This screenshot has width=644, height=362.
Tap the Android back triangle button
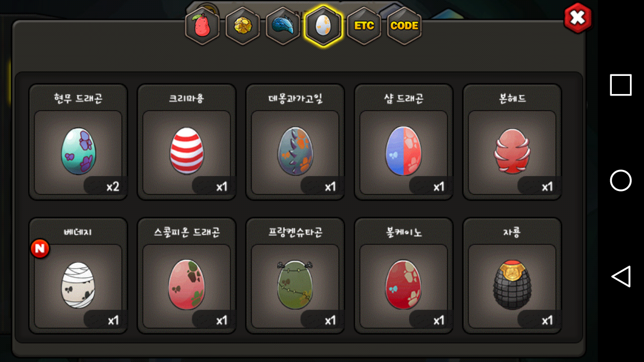click(x=621, y=277)
